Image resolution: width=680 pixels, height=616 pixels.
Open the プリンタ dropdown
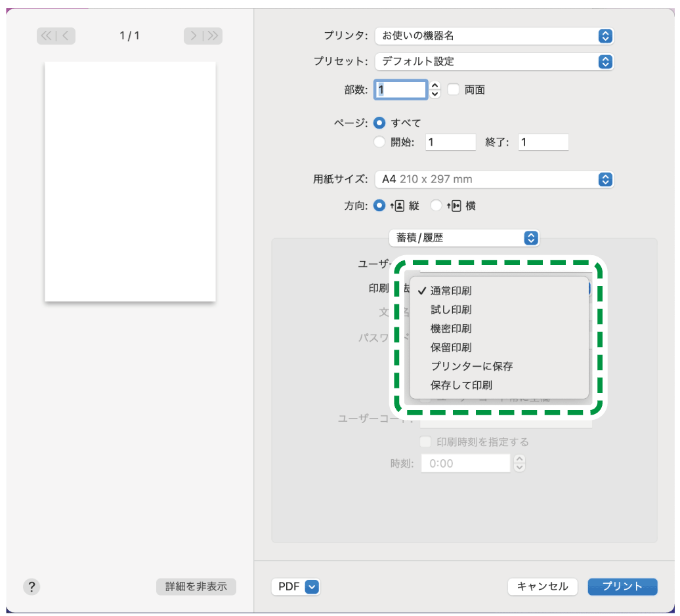[494, 36]
